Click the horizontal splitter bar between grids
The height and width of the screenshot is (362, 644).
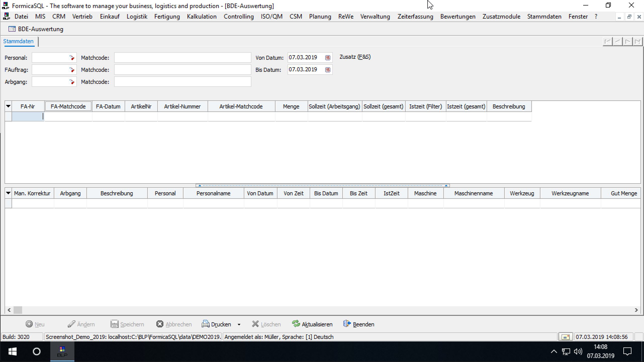323,186
